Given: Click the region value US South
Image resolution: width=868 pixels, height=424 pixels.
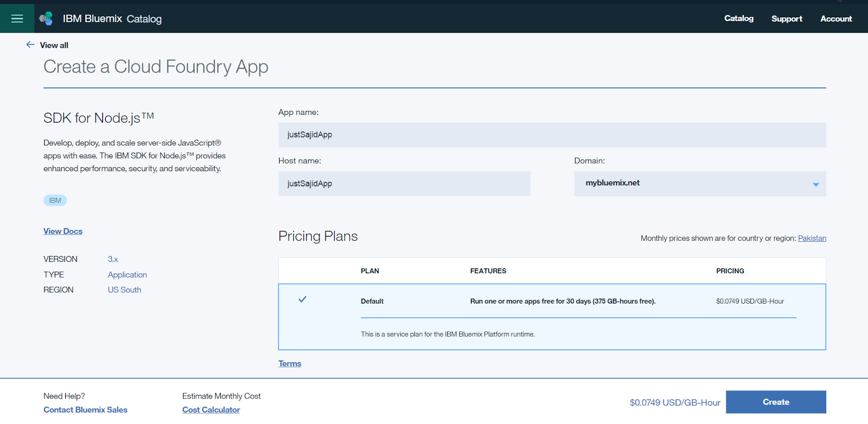Looking at the screenshot, I should click(x=124, y=290).
